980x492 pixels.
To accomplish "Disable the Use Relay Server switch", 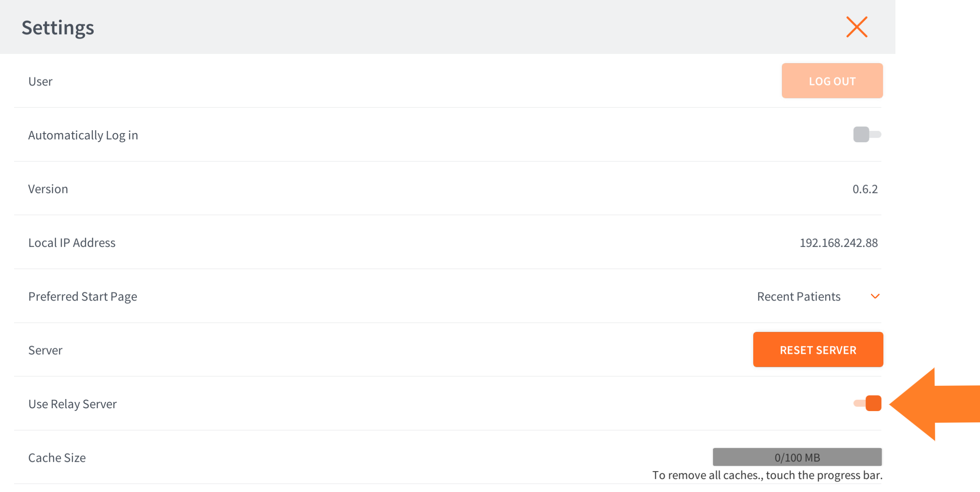I will (868, 403).
